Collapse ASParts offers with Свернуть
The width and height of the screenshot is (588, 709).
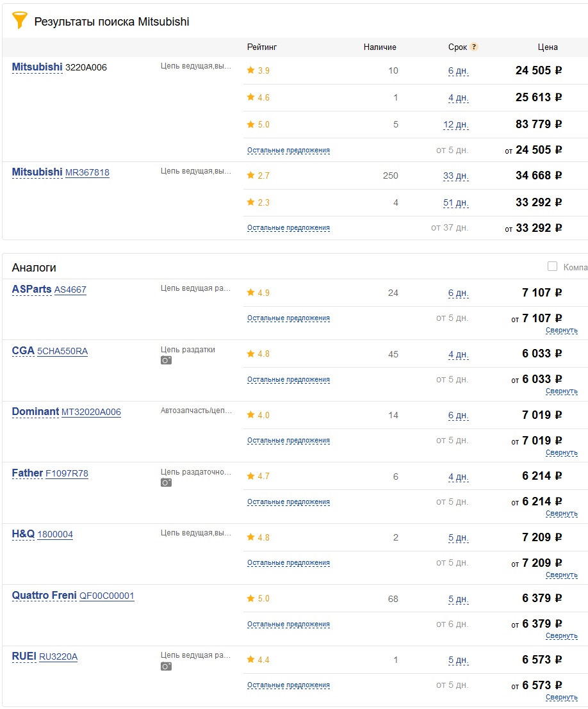pos(562,330)
